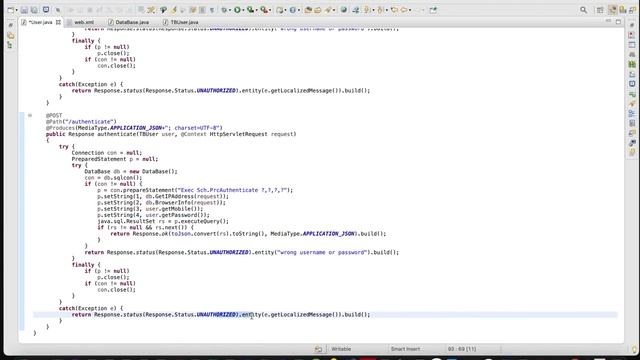This screenshot has height=360, width=640.
Task: Open the Previous Annotation dropdown arrow
Action: click(387, 10)
